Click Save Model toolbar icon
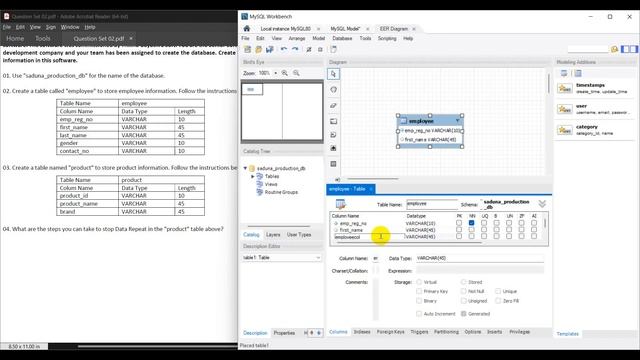 pos(269,49)
